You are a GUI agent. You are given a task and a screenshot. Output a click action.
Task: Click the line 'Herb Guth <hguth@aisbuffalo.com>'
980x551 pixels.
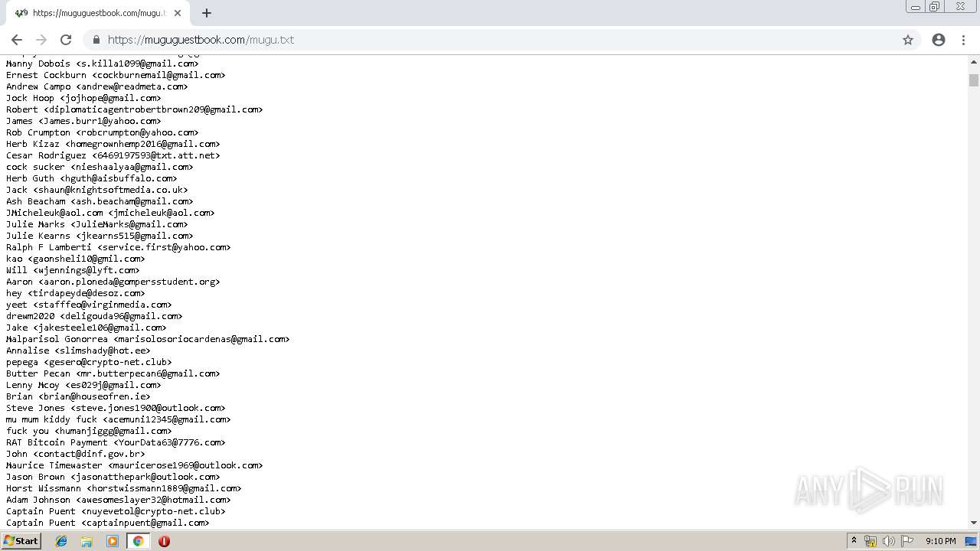tap(91, 178)
